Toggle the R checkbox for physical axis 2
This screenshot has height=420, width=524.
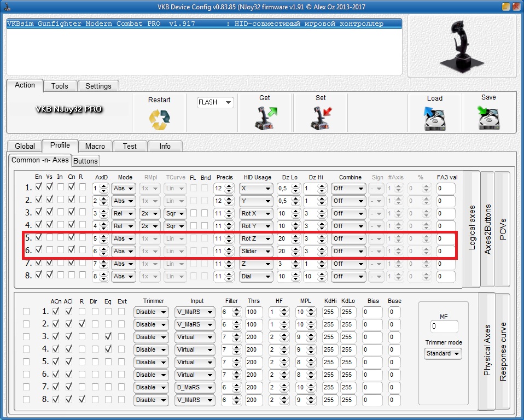[81, 324]
